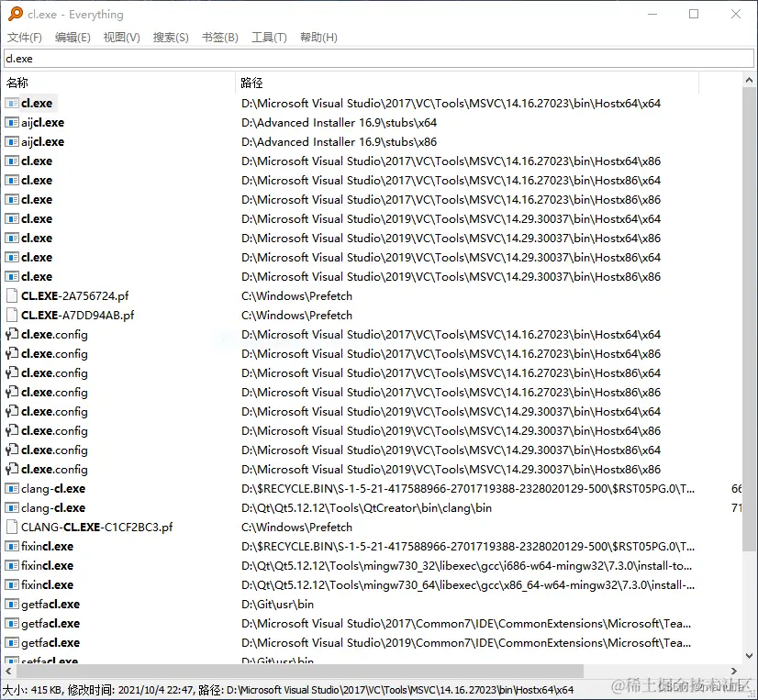Click the config icon of cl.exe.config in 2019 Hostx86\x64
This screenshot has height=700, width=758.
coord(12,450)
